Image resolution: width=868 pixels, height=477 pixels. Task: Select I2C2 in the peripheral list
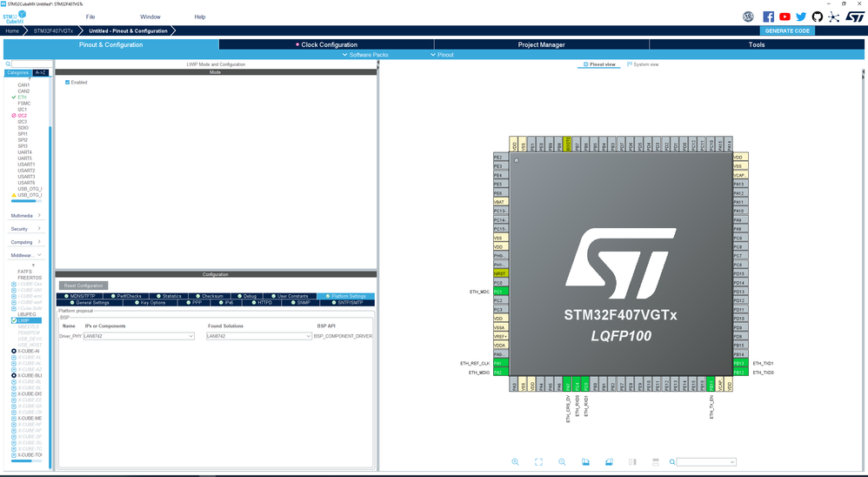pos(22,116)
